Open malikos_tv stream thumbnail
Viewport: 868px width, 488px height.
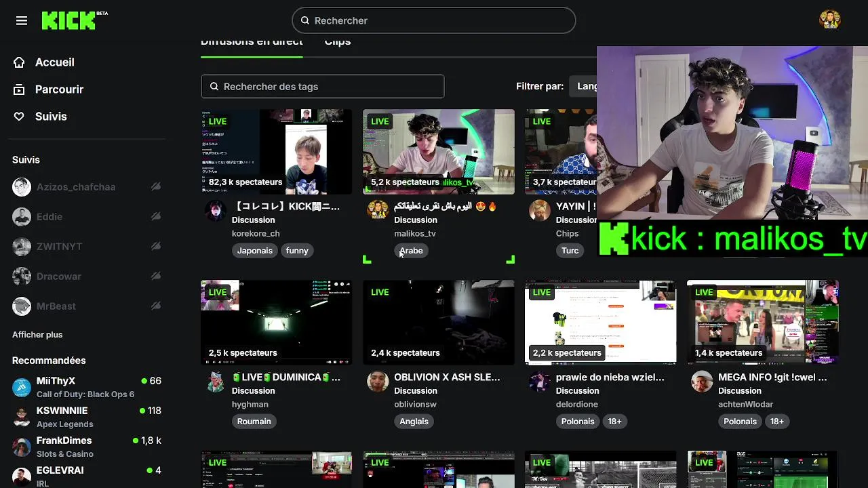pos(439,152)
